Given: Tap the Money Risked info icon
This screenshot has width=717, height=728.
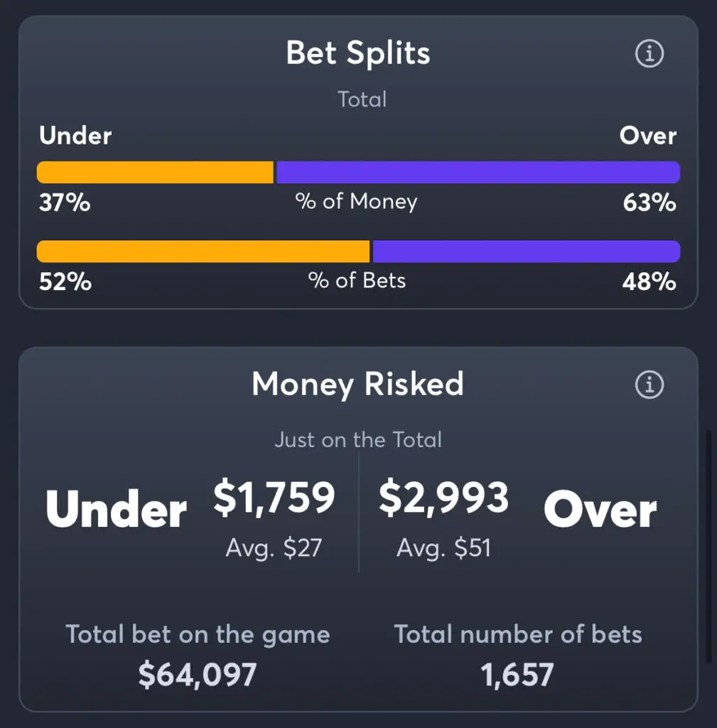Looking at the screenshot, I should point(649,385).
